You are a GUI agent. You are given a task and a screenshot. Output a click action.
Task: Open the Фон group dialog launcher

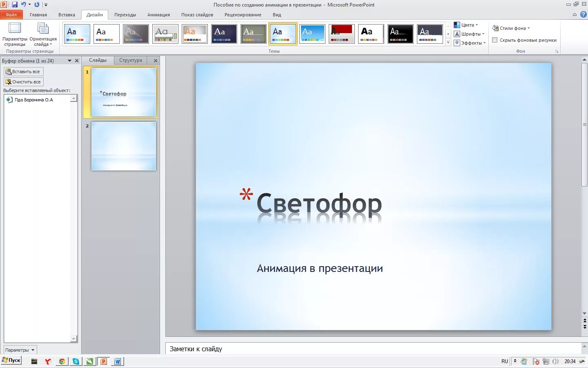557,52
